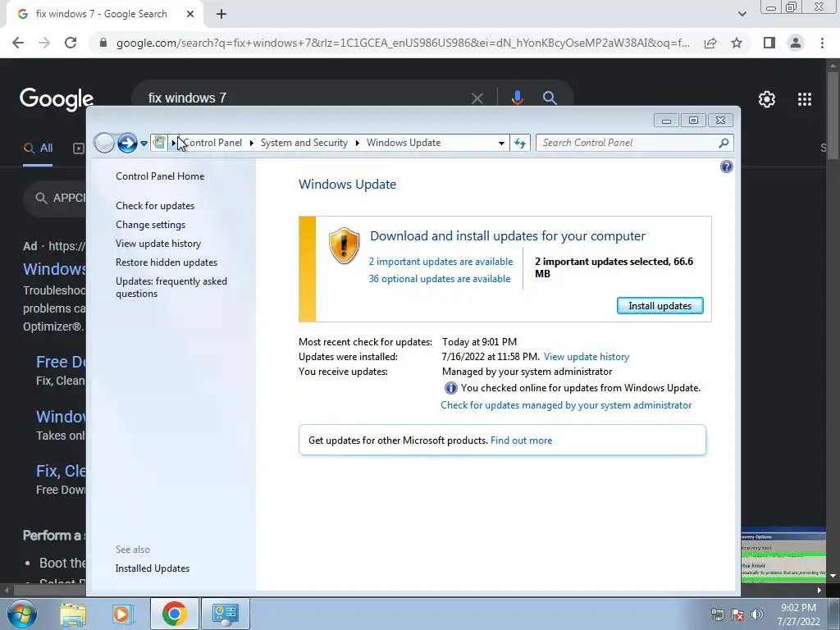The height and width of the screenshot is (630, 840).
Task: Open 36 optional updates are available
Action: pos(440,279)
